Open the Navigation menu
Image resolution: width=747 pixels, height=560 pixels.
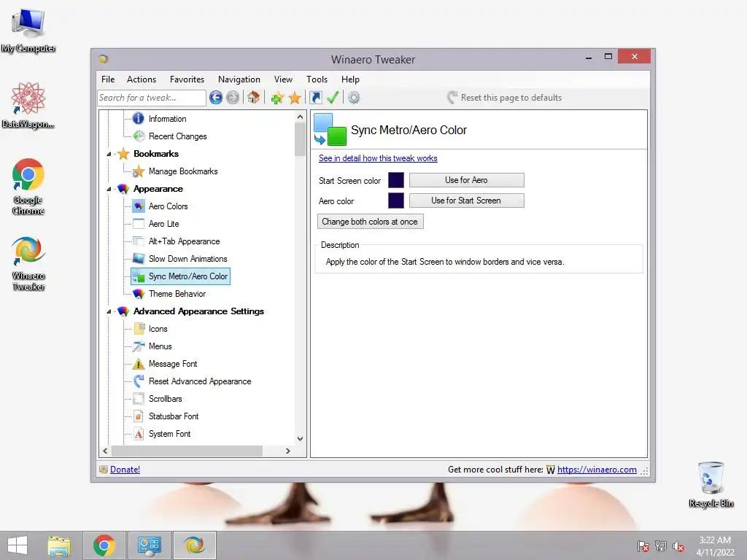coord(239,79)
